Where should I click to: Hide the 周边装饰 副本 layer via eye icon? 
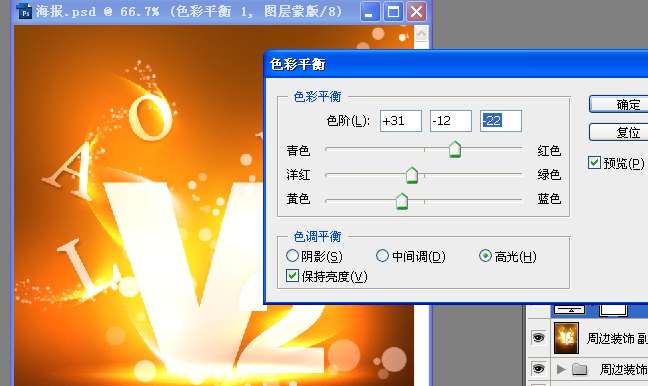click(538, 338)
